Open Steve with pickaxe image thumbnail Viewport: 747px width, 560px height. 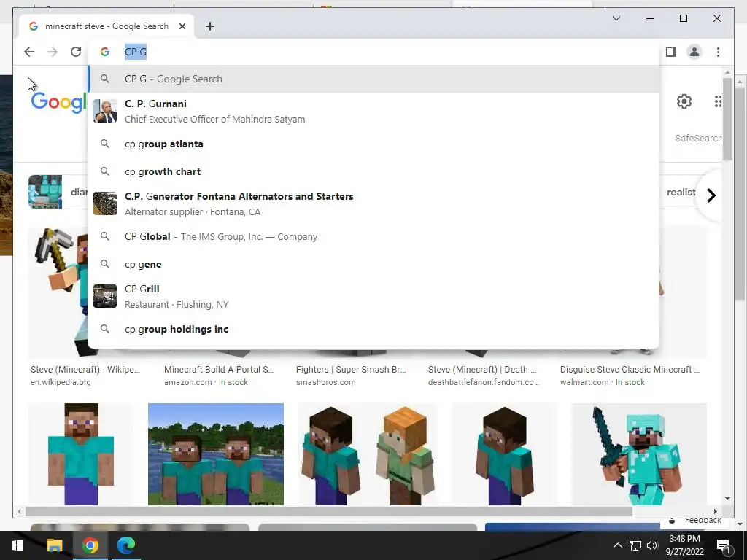(58, 292)
